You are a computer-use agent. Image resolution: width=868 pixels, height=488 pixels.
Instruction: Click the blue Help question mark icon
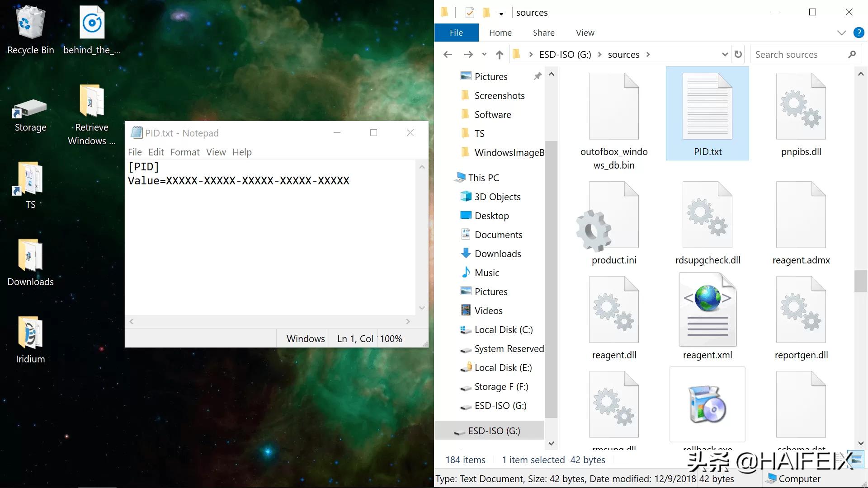pyautogui.click(x=859, y=33)
